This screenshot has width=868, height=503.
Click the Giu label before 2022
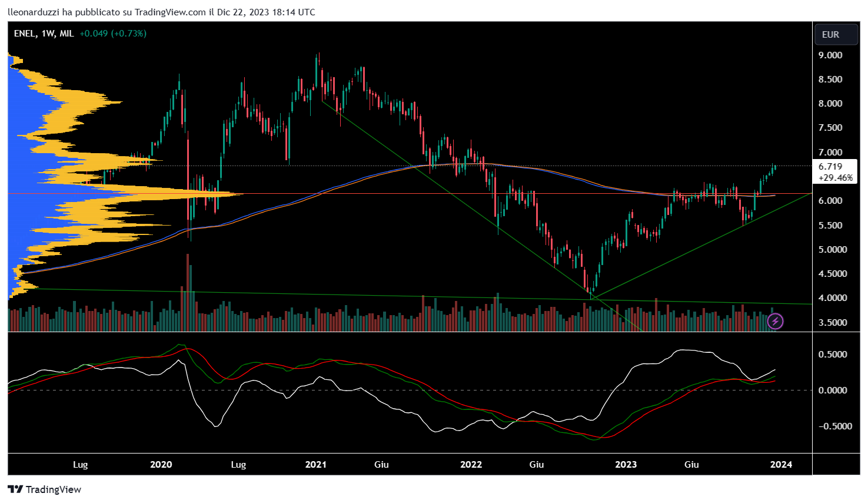coord(381,465)
